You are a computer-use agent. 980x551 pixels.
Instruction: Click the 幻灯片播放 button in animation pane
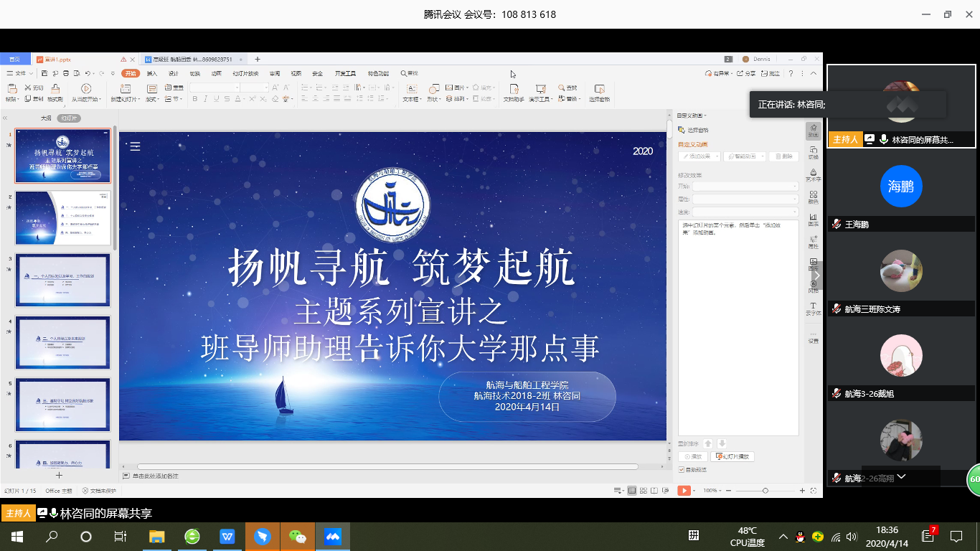click(732, 456)
